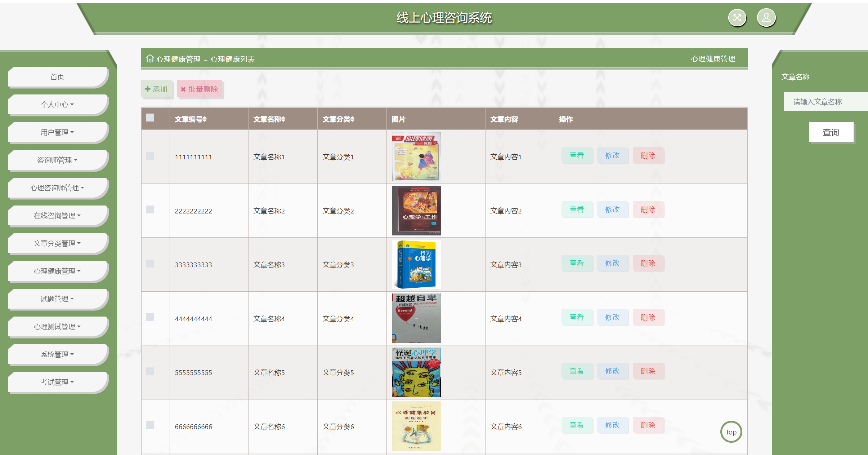
Task: Click the 文章名称 search input field
Action: click(825, 102)
